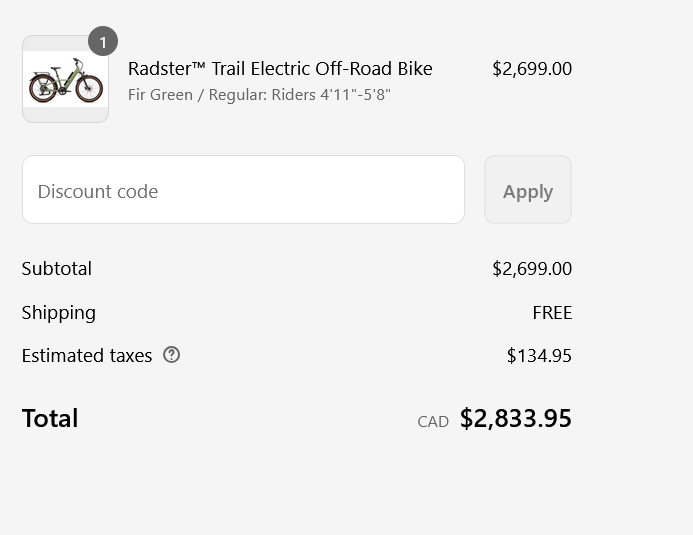Click the Subtotal label
The image size is (693, 535).
click(x=57, y=269)
